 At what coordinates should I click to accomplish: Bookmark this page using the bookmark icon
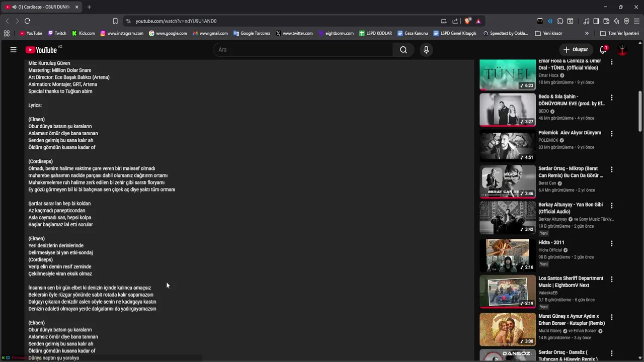[x=115, y=21]
